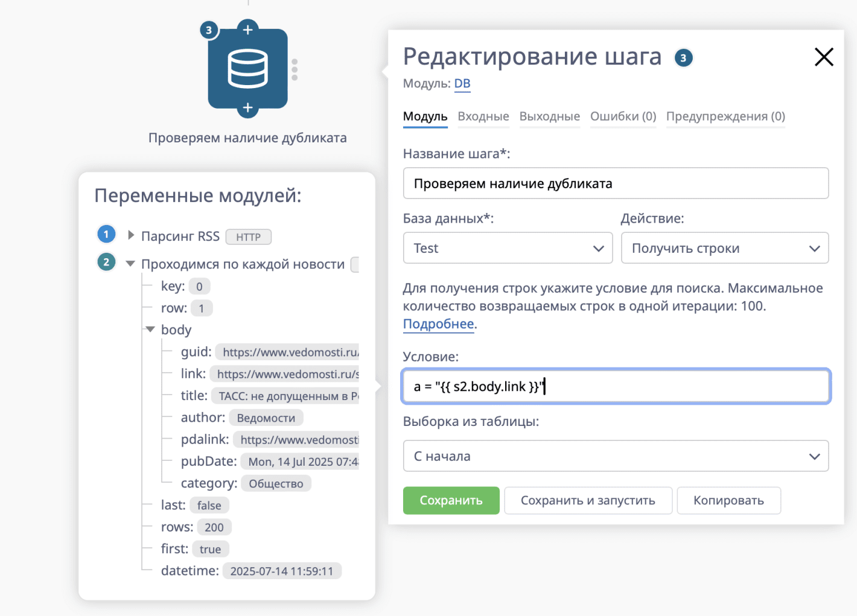Open the Выборка из таблицы dropdown С начала

[615, 456]
